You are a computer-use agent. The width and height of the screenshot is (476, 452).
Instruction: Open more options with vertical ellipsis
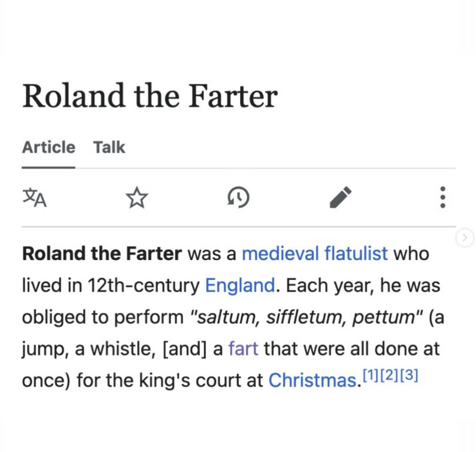coord(442,197)
